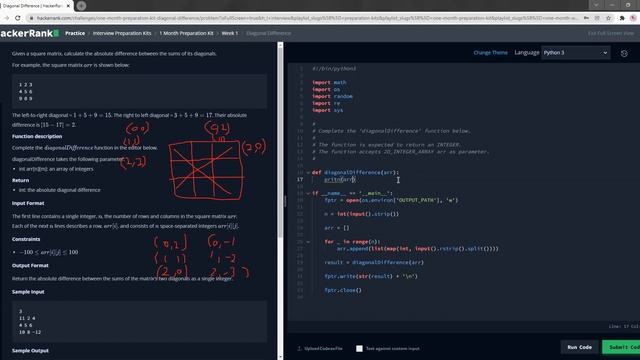
Task: Click the 'import random' line
Action: point(332,96)
